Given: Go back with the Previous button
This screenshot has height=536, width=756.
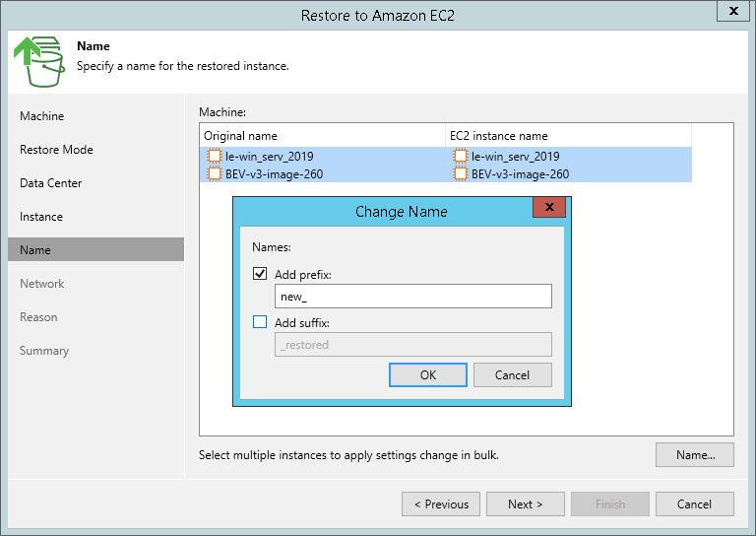Looking at the screenshot, I should tap(441, 504).
